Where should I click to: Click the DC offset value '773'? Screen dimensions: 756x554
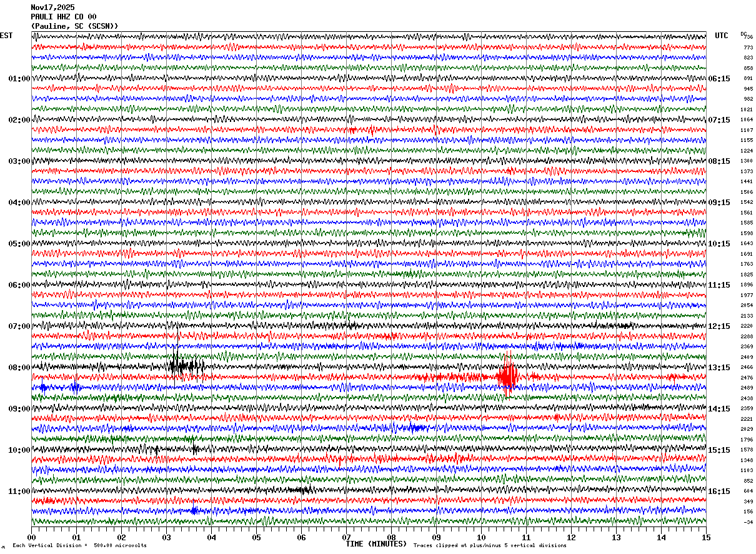[748, 48]
